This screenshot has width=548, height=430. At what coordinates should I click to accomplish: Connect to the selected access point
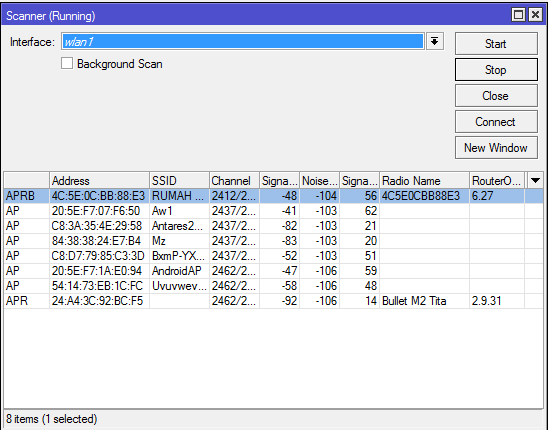tap(496, 122)
